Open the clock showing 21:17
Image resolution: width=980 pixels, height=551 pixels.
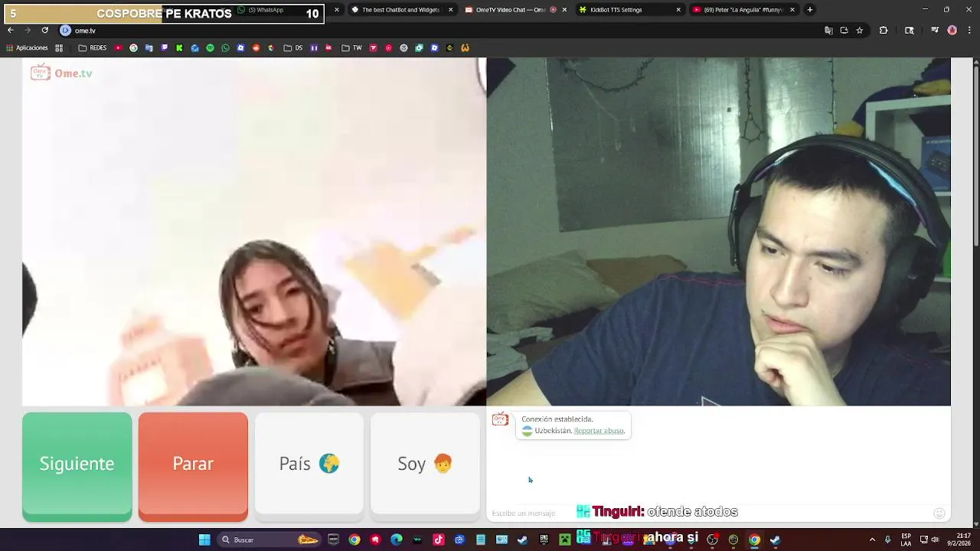[960, 540]
